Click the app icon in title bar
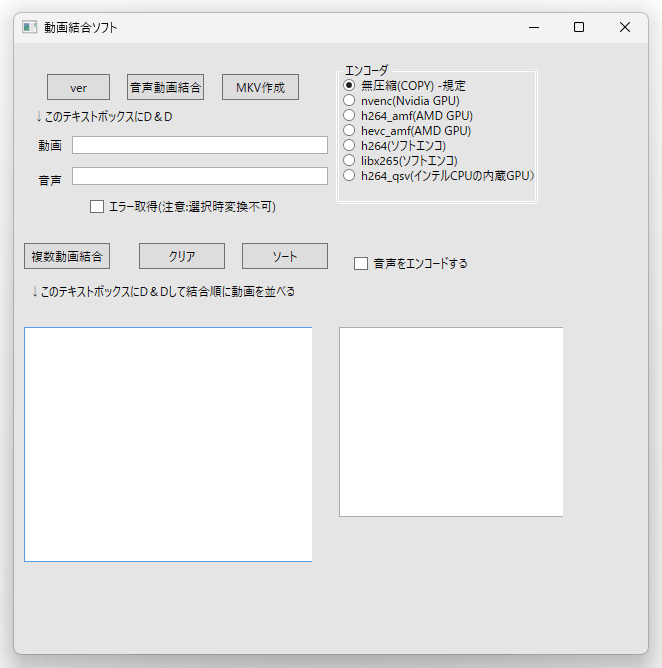Screen dimensions: 662x668 [30, 27]
